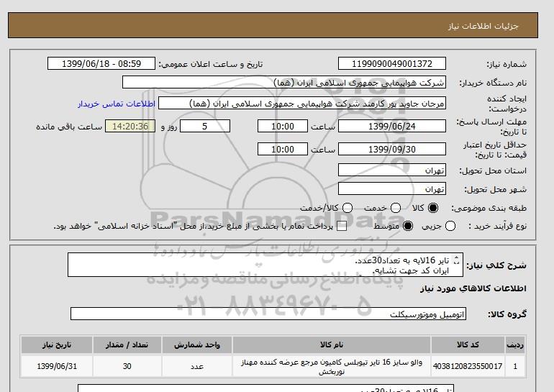Click goods code cell 403812082355​0017
Image resolution: width=554 pixels, height=392 pixels.
tap(468, 366)
